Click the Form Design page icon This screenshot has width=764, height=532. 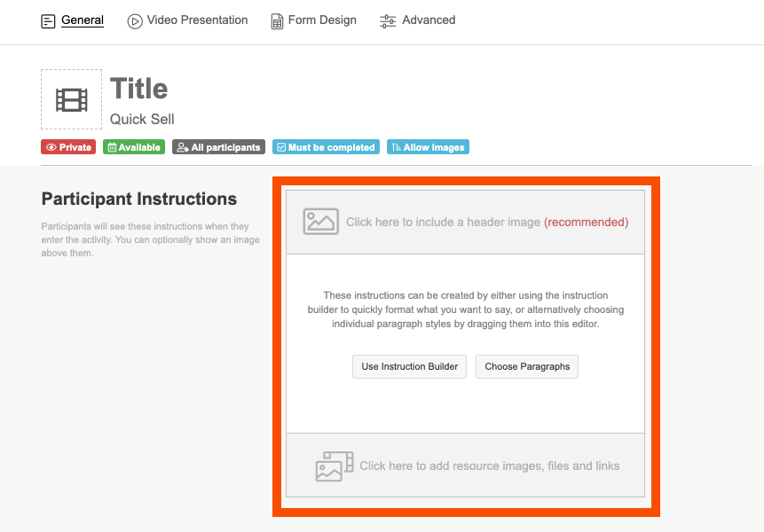point(278,21)
